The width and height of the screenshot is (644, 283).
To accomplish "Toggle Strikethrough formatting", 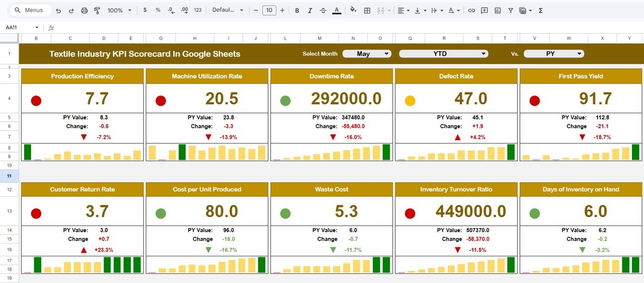I will coord(324,11).
